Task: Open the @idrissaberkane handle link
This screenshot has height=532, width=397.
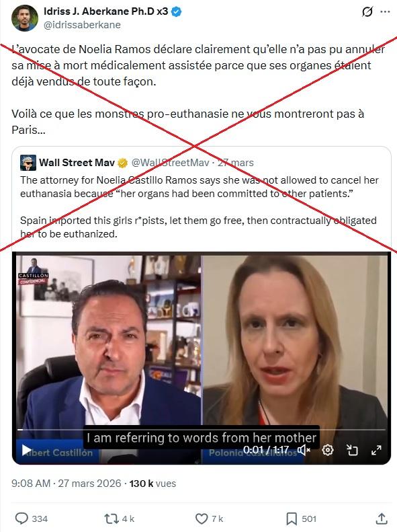Action: coord(82,25)
